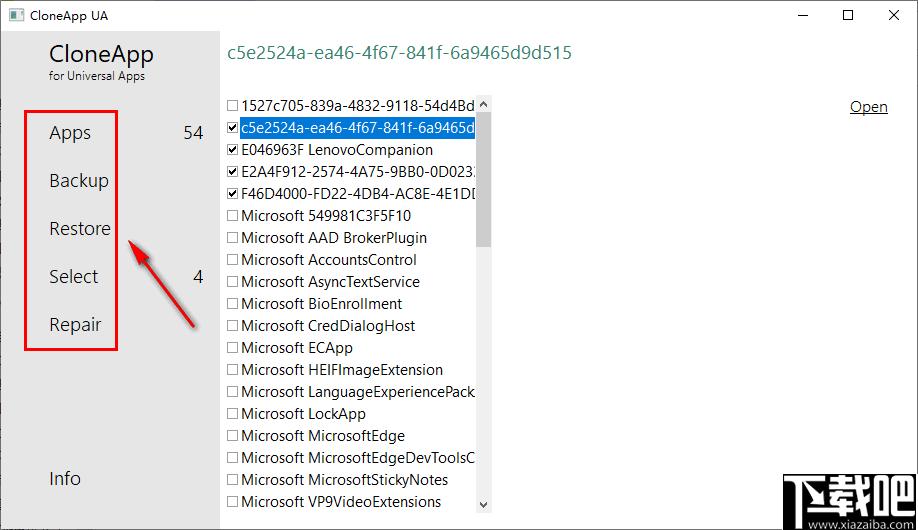This screenshot has height=530, width=918.
Task: Choose Restore from the sidebar
Action: point(80,228)
